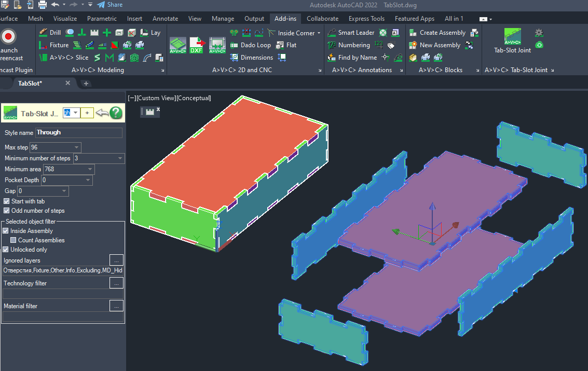
Task: Select the Flat tool
Action: pyautogui.click(x=286, y=45)
